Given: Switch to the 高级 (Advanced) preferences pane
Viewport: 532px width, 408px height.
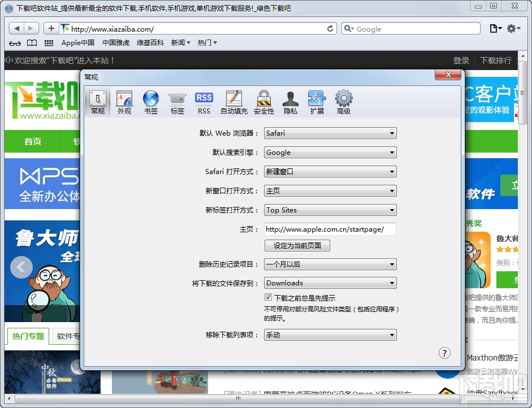Looking at the screenshot, I should click(x=344, y=102).
